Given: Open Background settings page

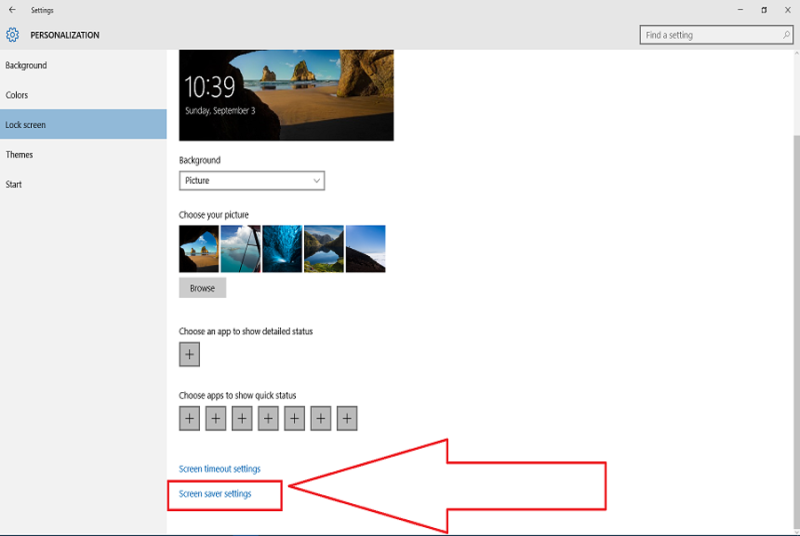Looking at the screenshot, I should pyautogui.click(x=83, y=65).
